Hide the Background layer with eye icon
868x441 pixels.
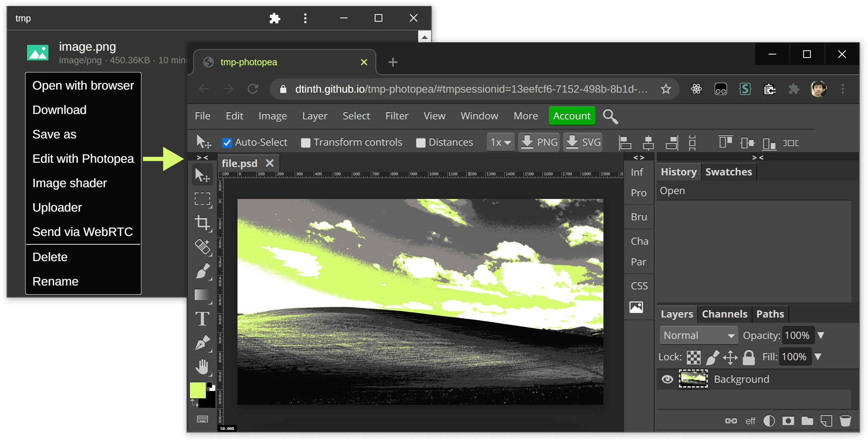click(x=667, y=379)
